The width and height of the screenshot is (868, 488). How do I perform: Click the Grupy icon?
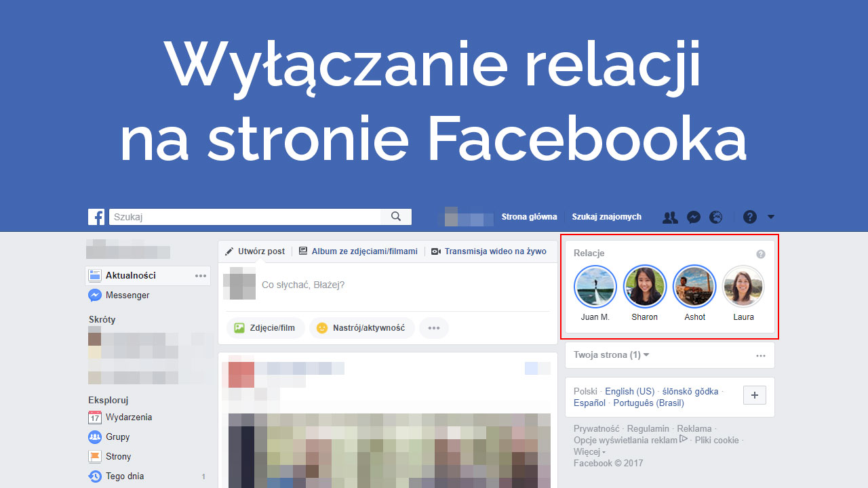pyautogui.click(x=95, y=437)
